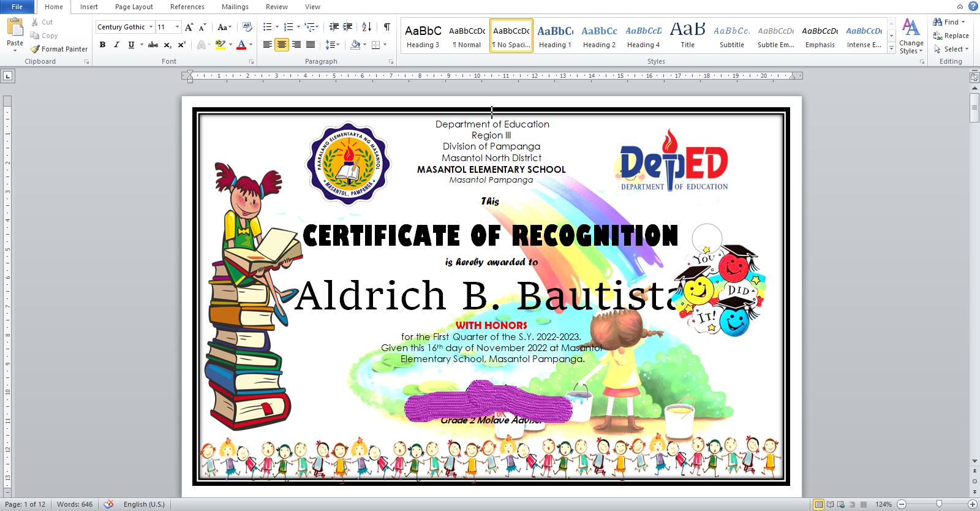Open the Styles pane launcher

click(922, 62)
